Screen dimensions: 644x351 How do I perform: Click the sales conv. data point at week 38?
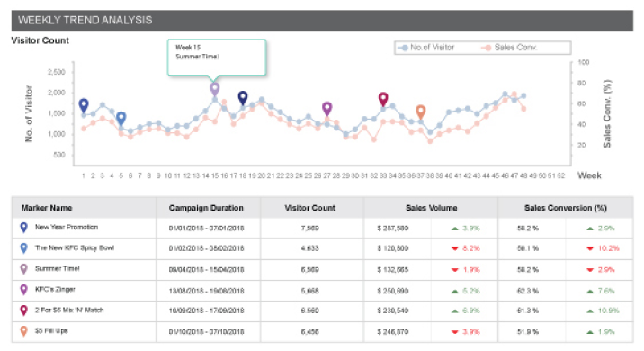[x=430, y=141]
